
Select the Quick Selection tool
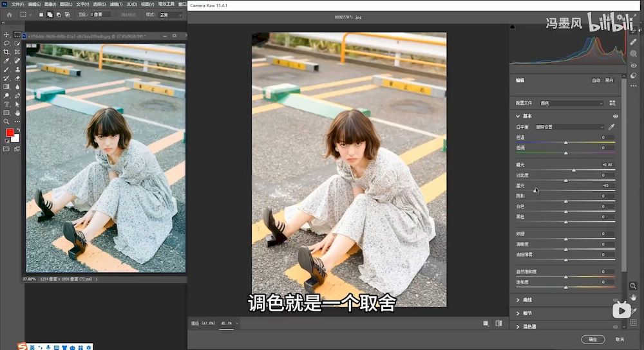click(x=17, y=43)
